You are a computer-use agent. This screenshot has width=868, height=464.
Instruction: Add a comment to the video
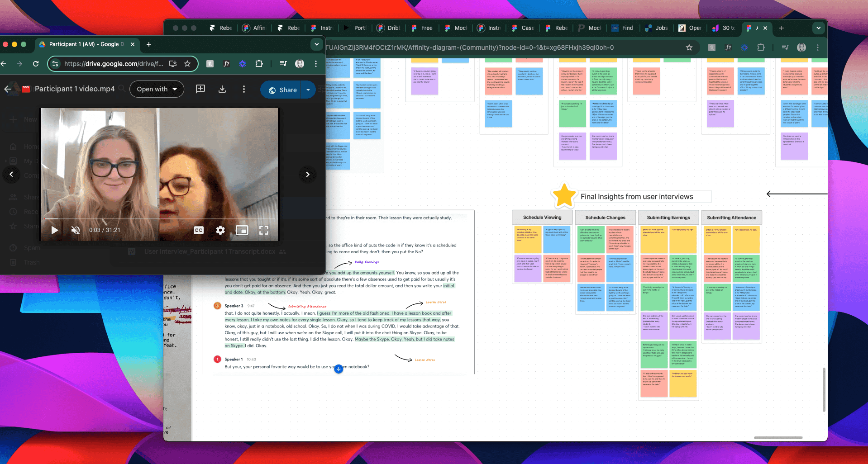pos(200,89)
